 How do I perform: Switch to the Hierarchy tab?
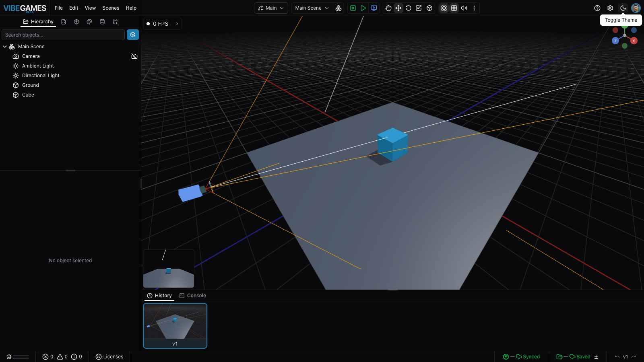click(x=38, y=22)
